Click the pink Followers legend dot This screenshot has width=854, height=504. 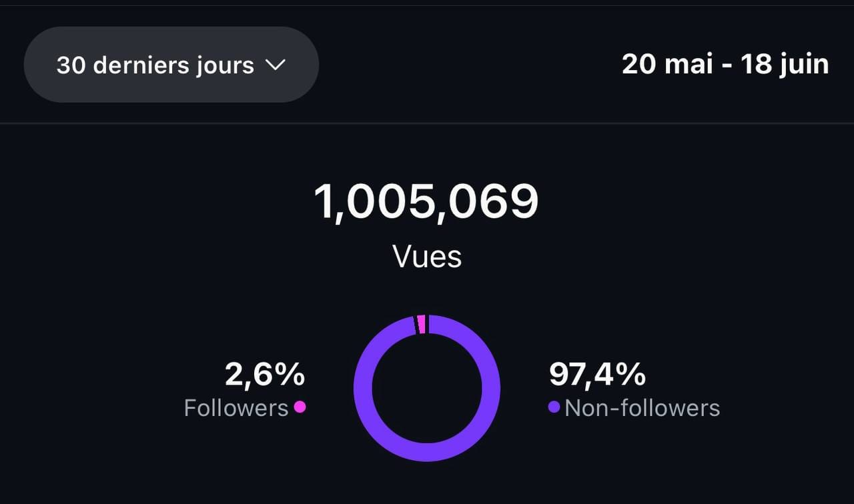(x=300, y=407)
